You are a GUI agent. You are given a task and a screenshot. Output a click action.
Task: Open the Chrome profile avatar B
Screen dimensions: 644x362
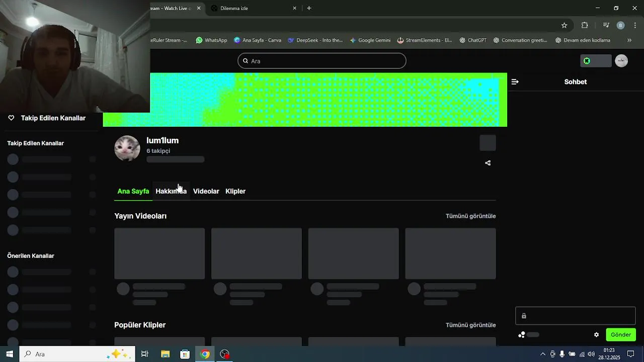[x=620, y=25]
